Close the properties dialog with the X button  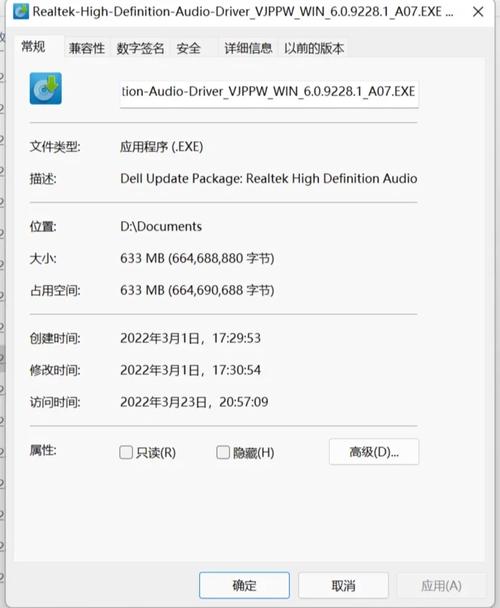(x=478, y=12)
